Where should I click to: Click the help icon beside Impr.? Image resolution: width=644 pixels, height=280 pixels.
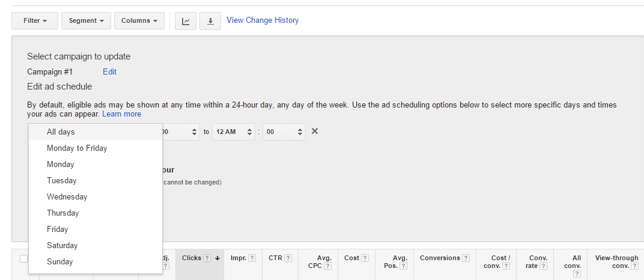252,258
